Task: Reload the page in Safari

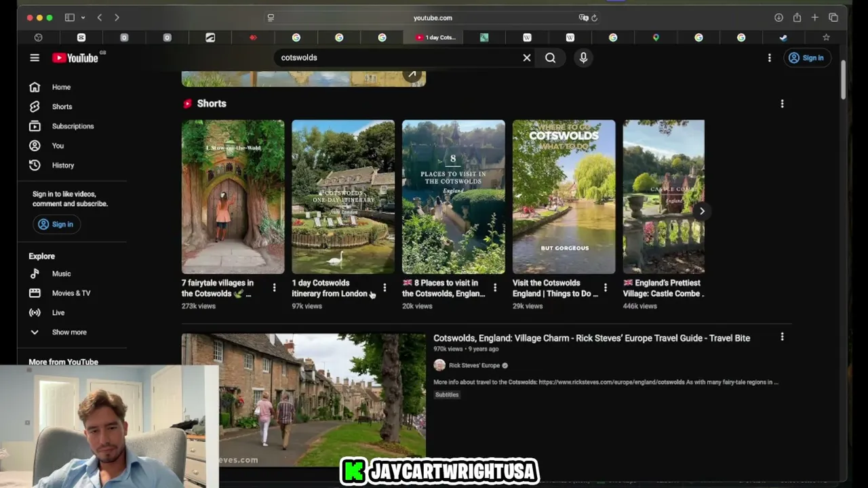Action: [x=595, y=18]
